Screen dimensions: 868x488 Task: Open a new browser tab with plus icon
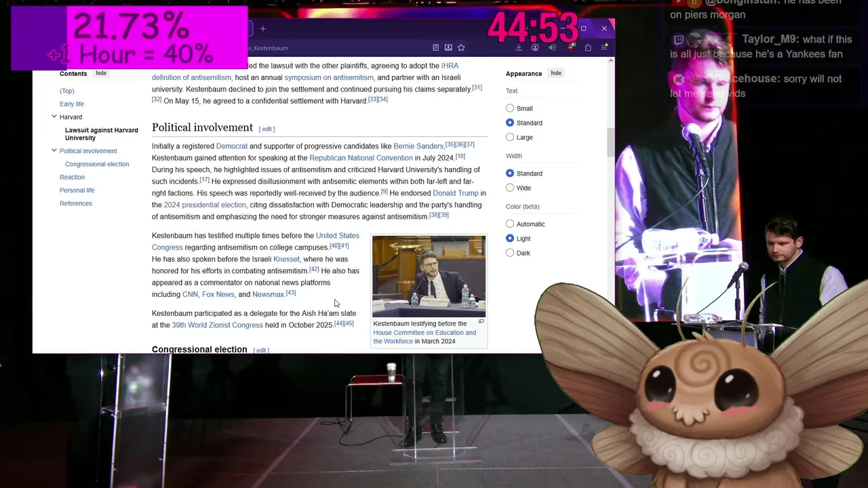pyautogui.click(x=263, y=29)
